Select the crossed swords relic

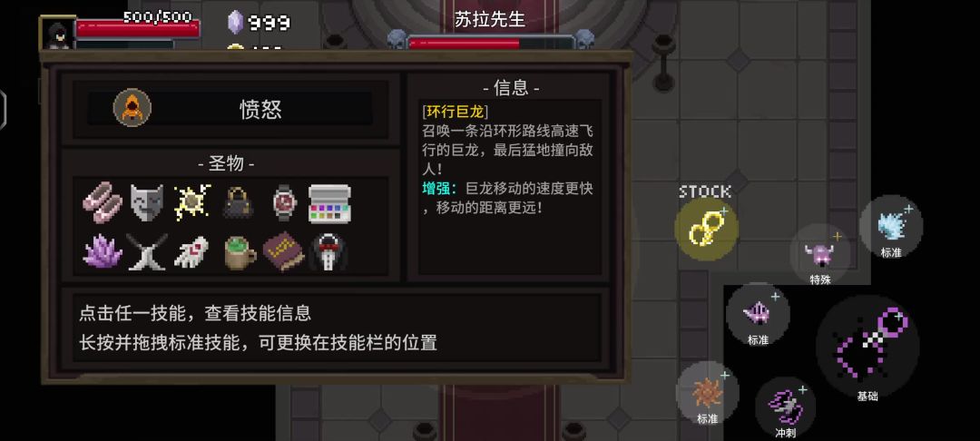point(147,251)
